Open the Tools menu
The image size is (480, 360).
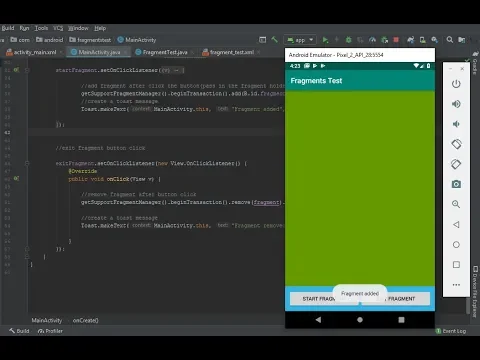click(41, 28)
